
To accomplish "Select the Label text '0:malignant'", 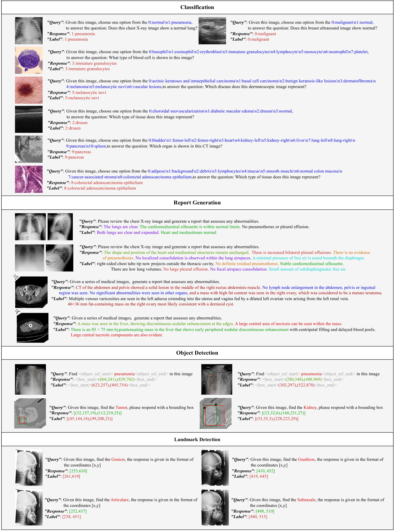I will pyautogui.click(x=258, y=39).
